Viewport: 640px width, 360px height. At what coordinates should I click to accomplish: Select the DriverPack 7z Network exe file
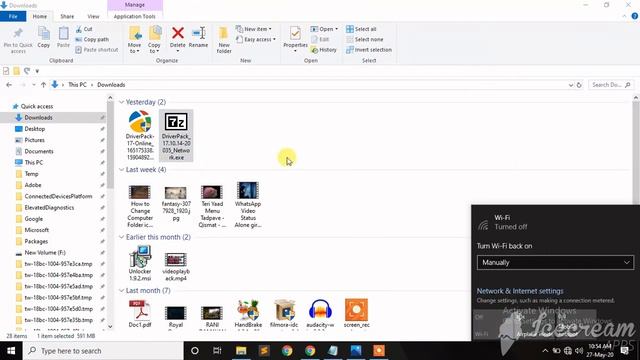(176, 135)
